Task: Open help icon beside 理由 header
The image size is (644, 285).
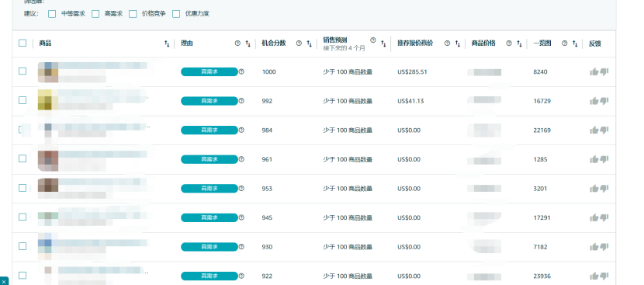Action: 237,43
